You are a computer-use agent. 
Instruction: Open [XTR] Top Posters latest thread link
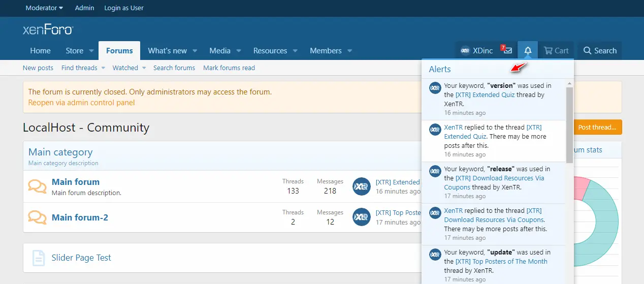click(398, 213)
